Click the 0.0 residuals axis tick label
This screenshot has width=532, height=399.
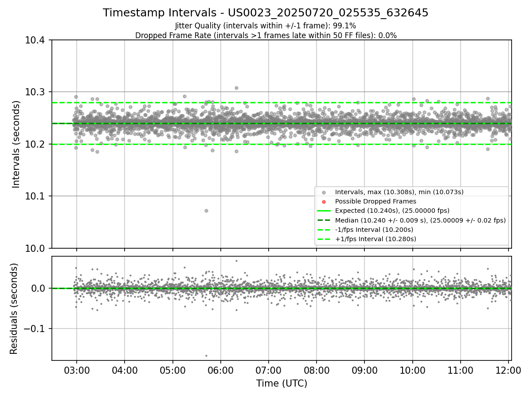(39, 289)
